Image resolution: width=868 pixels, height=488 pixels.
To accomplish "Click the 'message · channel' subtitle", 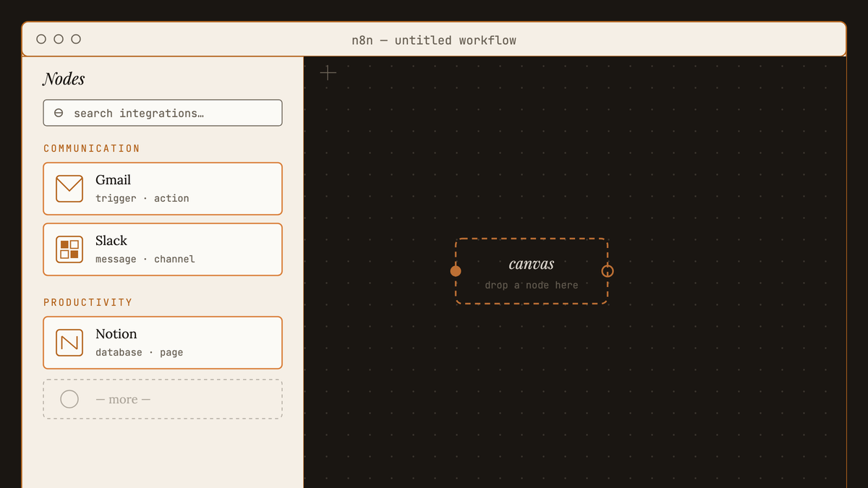I will [x=145, y=259].
